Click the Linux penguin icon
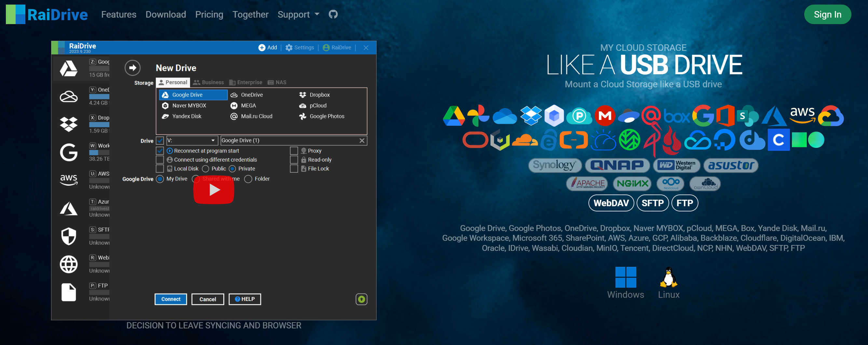868x345 pixels. 668,277
